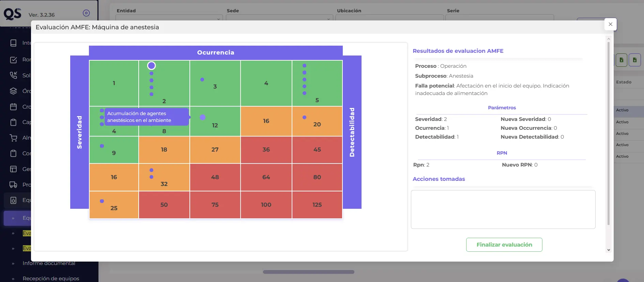Screen dimensions: 644x282
Task: Click the Nuevo RPN: 0 value
Action: (x=520, y=165)
